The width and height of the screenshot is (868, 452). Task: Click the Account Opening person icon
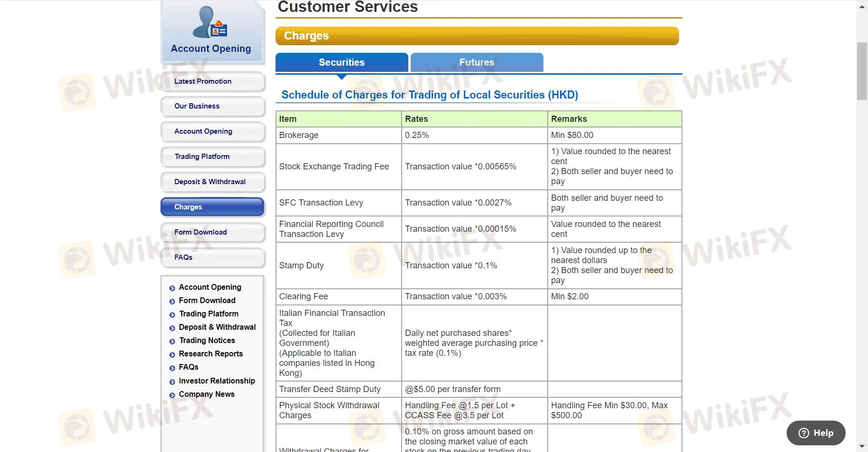point(210,22)
